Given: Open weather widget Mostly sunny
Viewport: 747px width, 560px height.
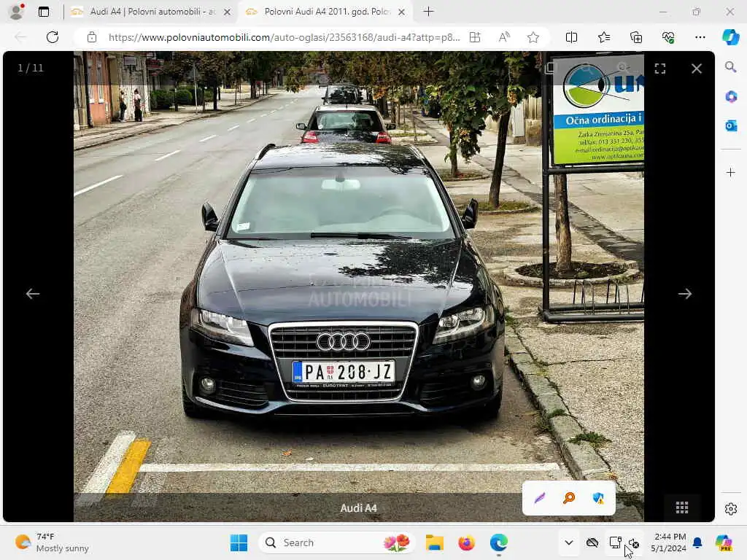Looking at the screenshot, I should [52, 542].
